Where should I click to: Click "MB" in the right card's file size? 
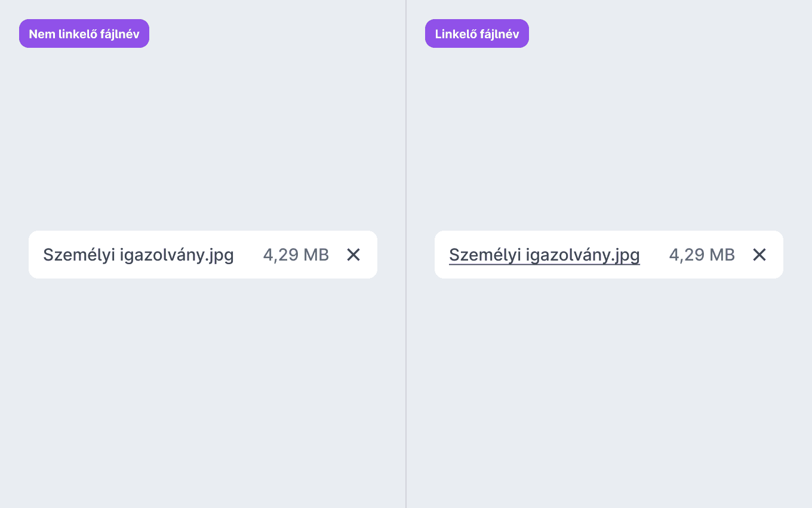click(722, 255)
